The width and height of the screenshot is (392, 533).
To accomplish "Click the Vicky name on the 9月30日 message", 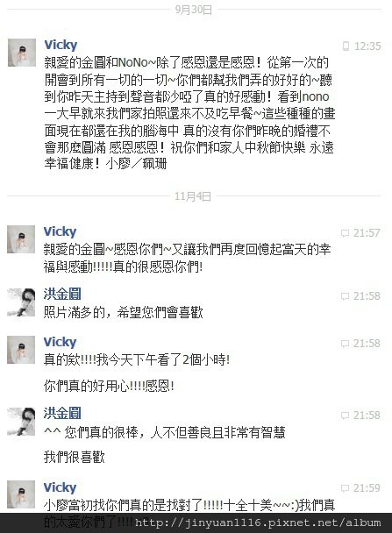I will (61, 45).
